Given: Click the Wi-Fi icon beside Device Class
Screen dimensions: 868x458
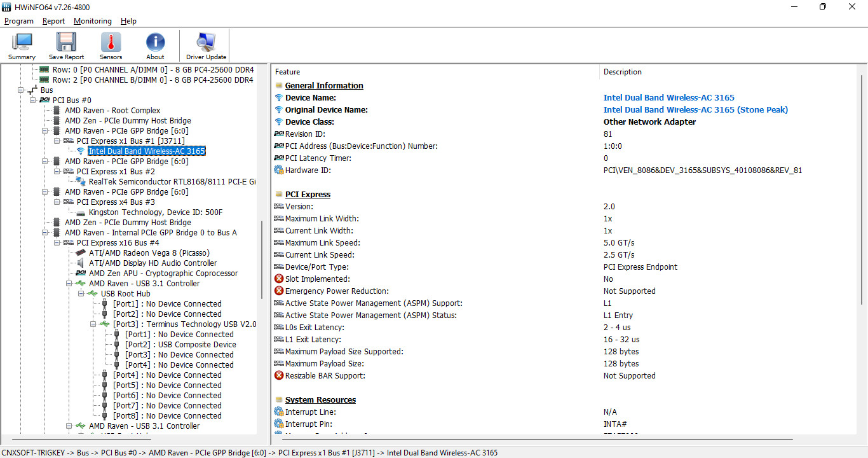Looking at the screenshot, I should [278, 122].
